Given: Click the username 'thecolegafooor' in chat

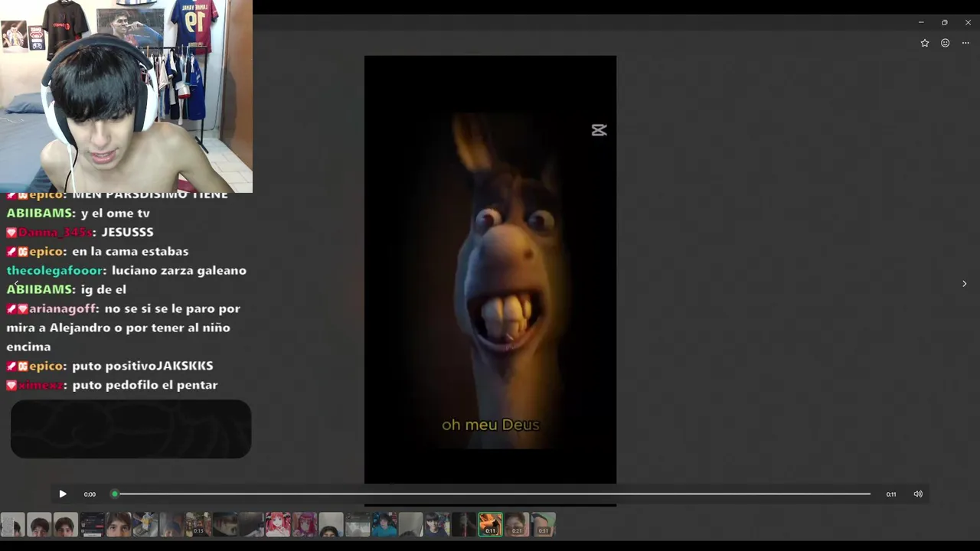Looking at the screenshot, I should 54,271.
